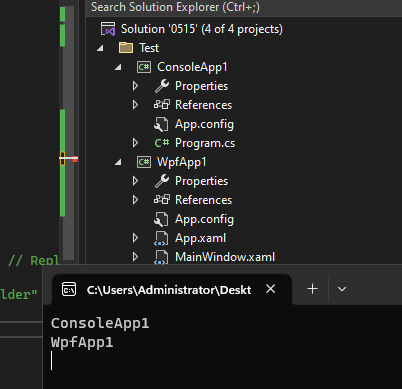This screenshot has height=389, width=402.
Task: Click the Search Solution Explorer input field
Action: click(244, 7)
